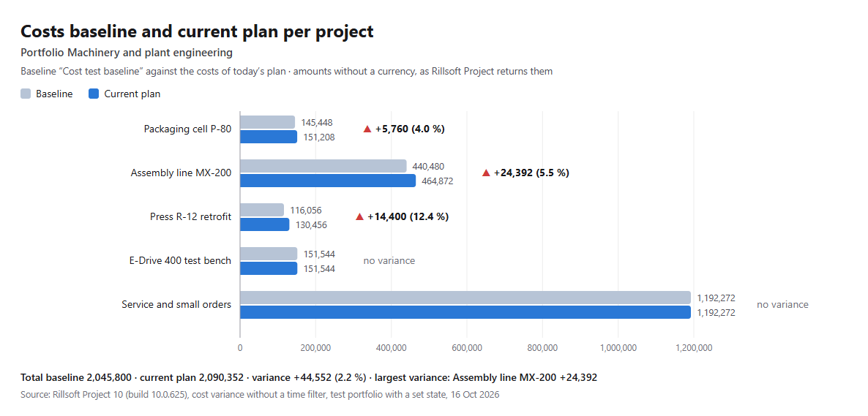The width and height of the screenshot is (868, 416).
Task: Click the subtitle 'Portfolio Machinery and plant engineering'
Action: [x=126, y=53]
